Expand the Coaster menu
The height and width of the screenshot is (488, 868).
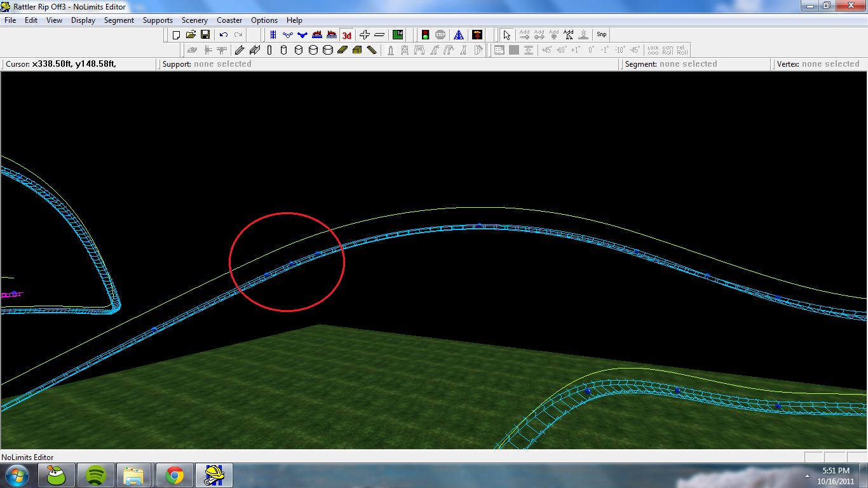pos(229,20)
